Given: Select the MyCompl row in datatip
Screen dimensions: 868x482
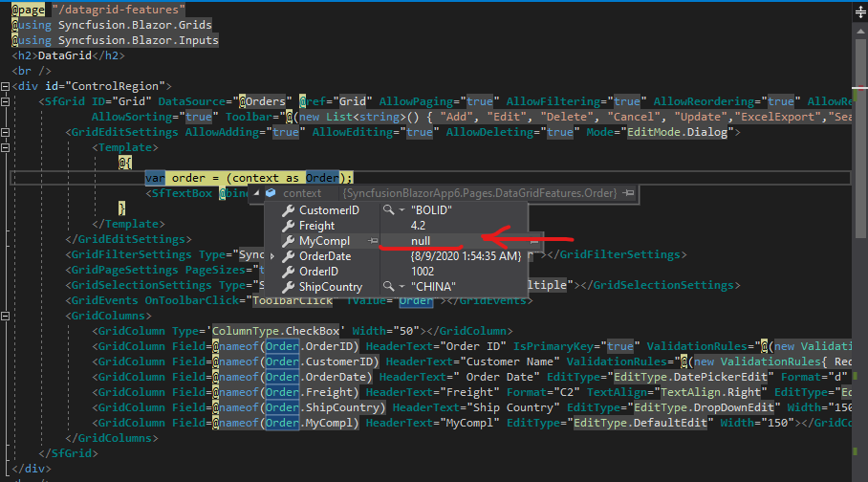Looking at the screenshot, I should [x=325, y=240].
